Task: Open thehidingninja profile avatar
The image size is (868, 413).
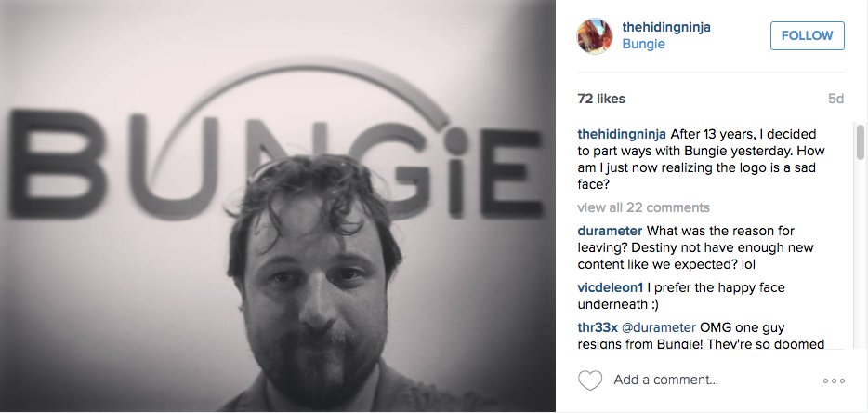Action: coord(595,36)
